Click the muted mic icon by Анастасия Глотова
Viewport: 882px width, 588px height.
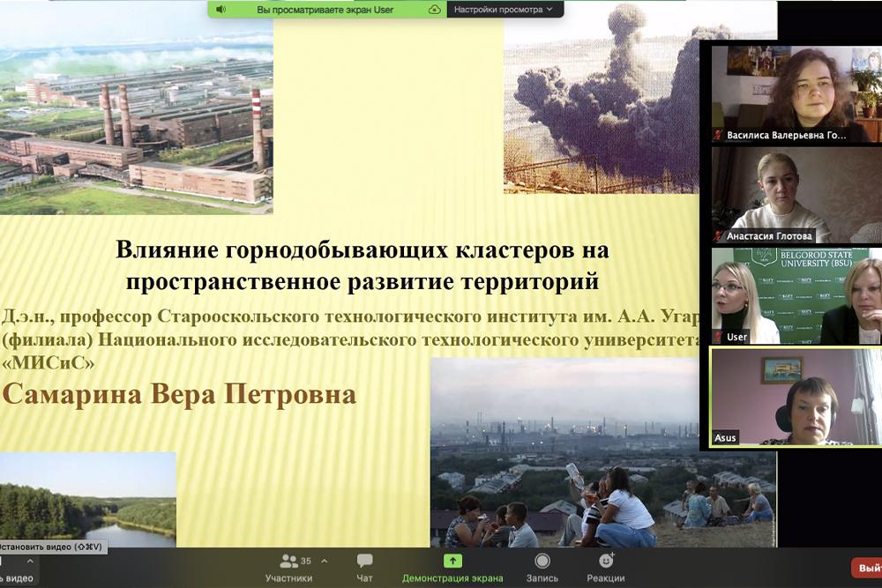point(720,236)
